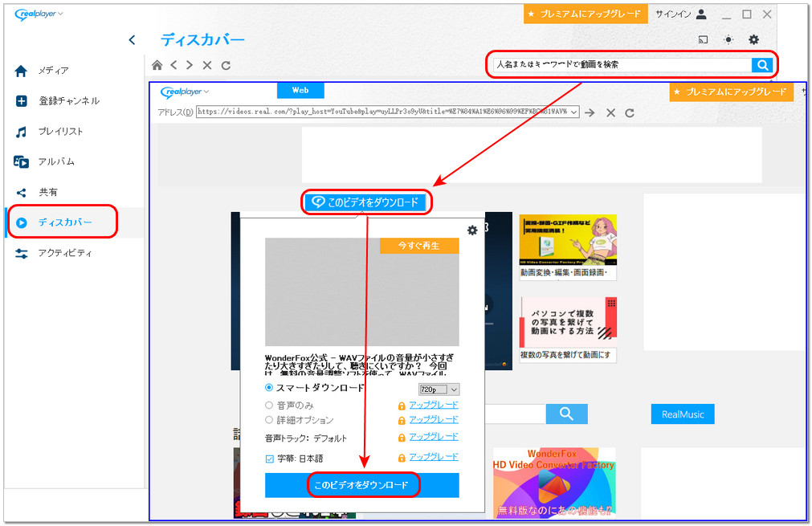Click the keyword video search field
The image size is (812, 526).
[622, 65]
